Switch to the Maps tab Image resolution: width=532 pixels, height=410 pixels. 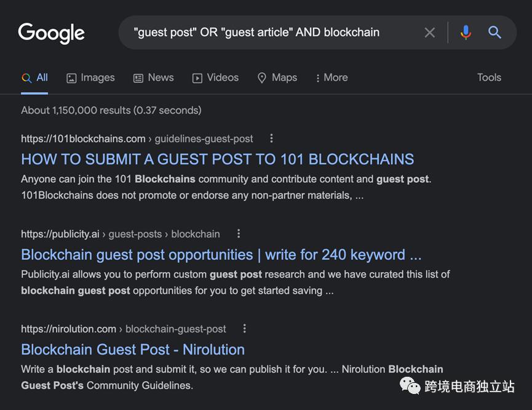[x=277, y=78]
